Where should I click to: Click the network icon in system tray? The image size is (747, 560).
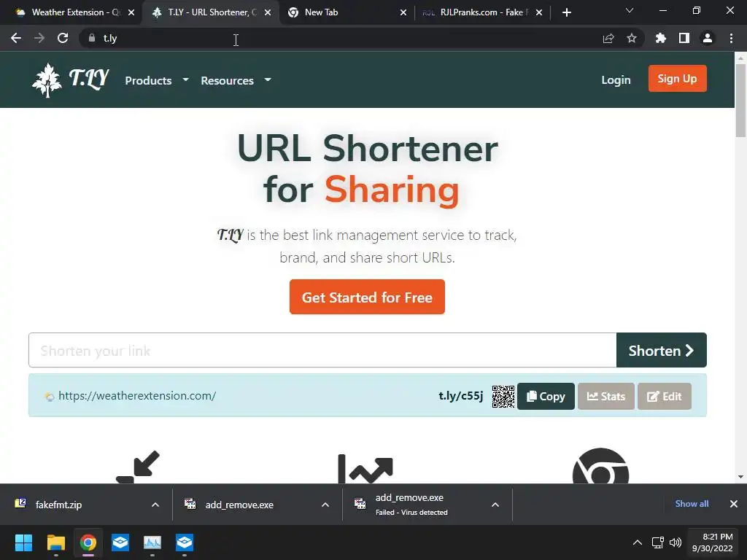coord(657,542)
